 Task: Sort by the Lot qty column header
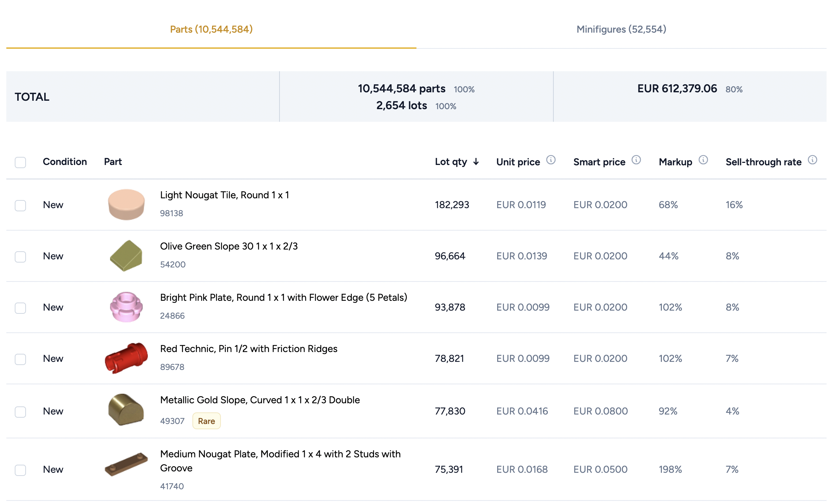[x=451, y=162]
